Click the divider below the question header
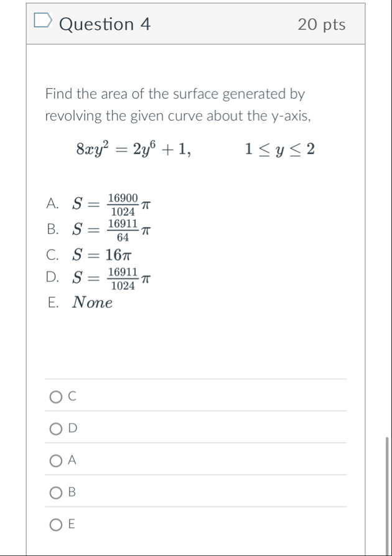Viewport: 392px width, 556px height. 196,44
